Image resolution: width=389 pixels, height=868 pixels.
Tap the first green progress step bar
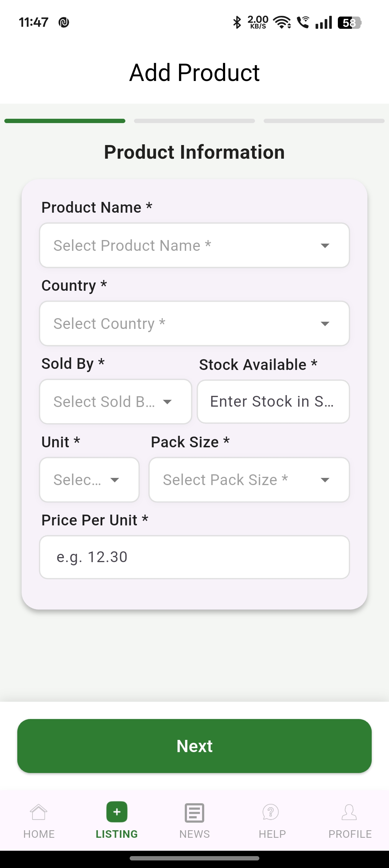(x=65, y=121)
